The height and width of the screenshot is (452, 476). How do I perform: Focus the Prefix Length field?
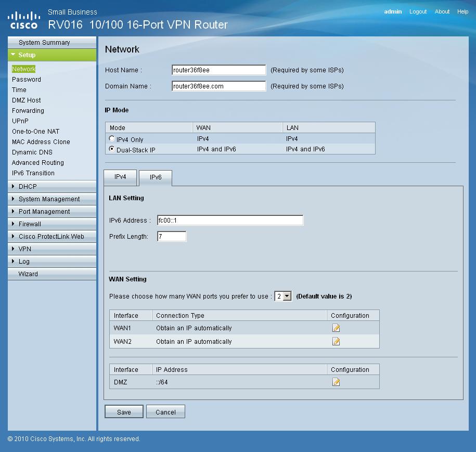[x=172, y=236]
